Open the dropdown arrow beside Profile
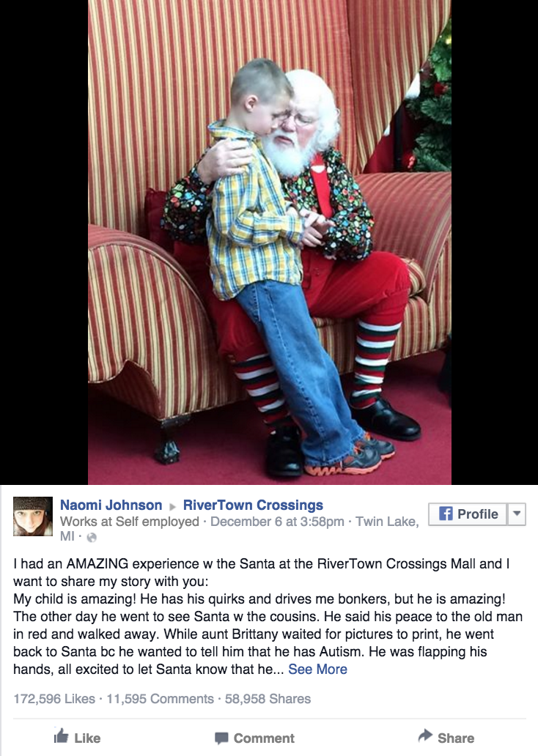538x756 pixels. tap(517, 514)
